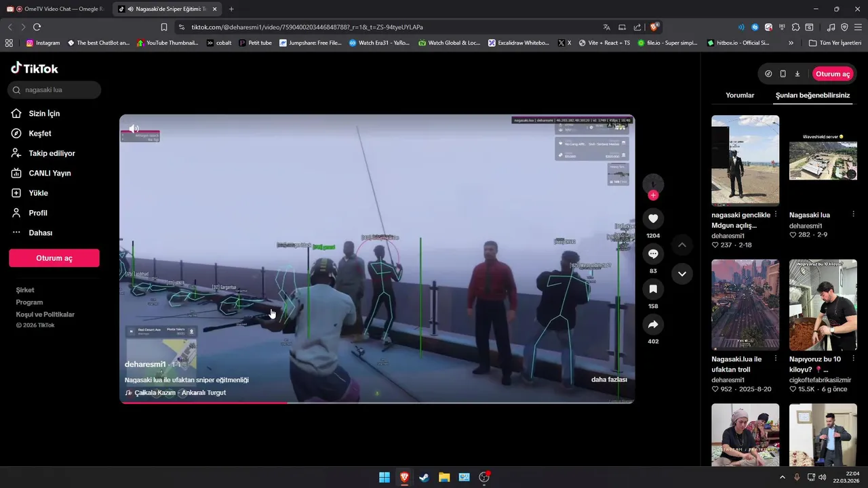Image resolution: width=868 pixels, height=488 pixels.
Task: Click the Oturum aç button in the left sidebar
Action: point(54,258)
